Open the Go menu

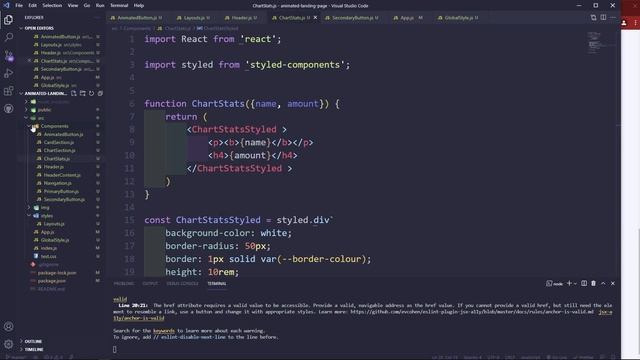(x=87, y=5)
